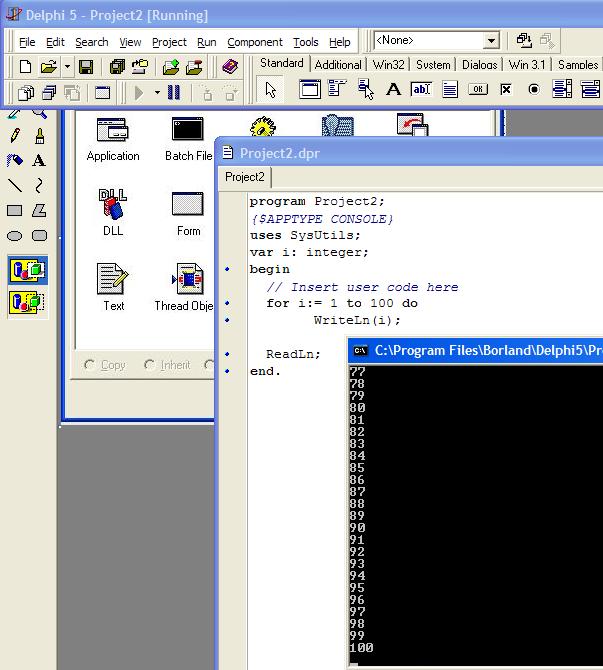
Task: Switch to the Win32 palette tab
Action: point(388,64)
